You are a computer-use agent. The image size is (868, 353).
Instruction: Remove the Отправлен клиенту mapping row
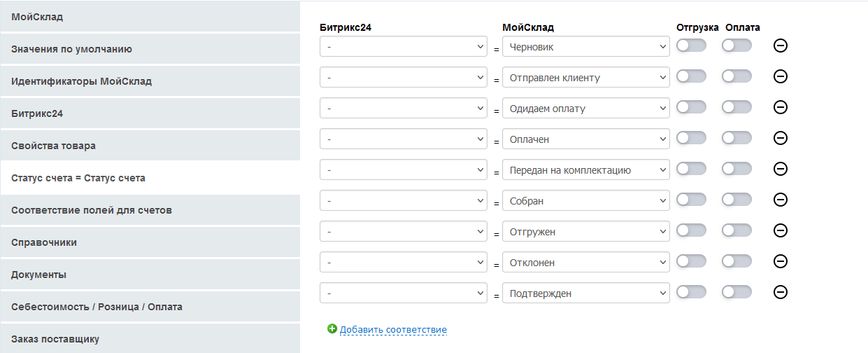pyautogui.click(x=781, y=76)
